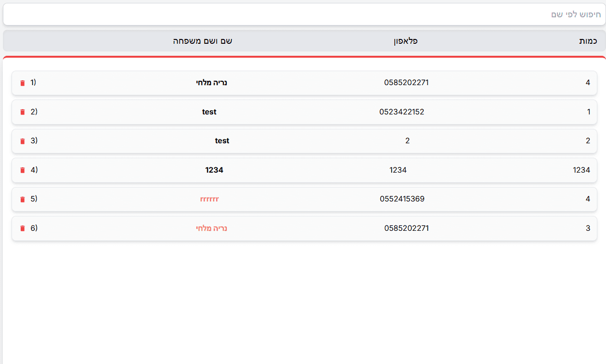Screen dimensions: 606x364
Task: Click the trash icon for row 6
Action: [x=22, y=228]
